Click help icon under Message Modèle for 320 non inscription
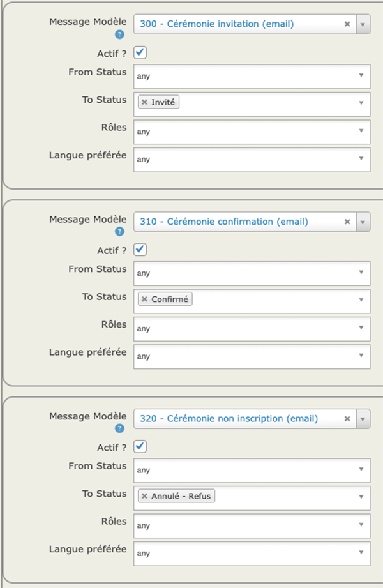 (x=119, y=428)
